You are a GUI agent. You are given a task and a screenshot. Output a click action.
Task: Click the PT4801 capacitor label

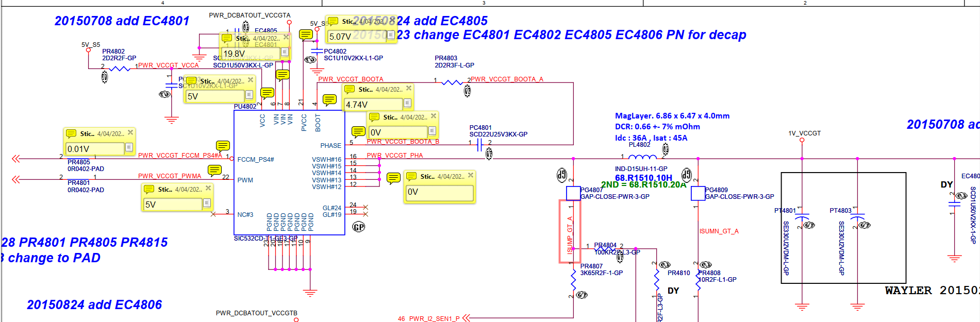785,211
